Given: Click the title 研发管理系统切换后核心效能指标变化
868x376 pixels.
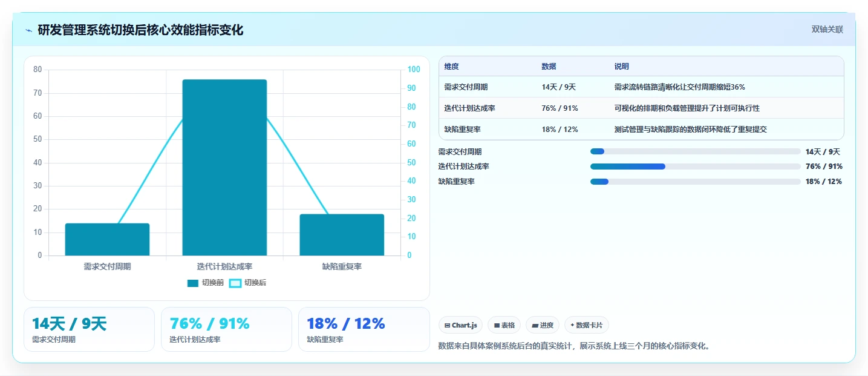Looking at the screenshot, I should [x=140, y=30].
